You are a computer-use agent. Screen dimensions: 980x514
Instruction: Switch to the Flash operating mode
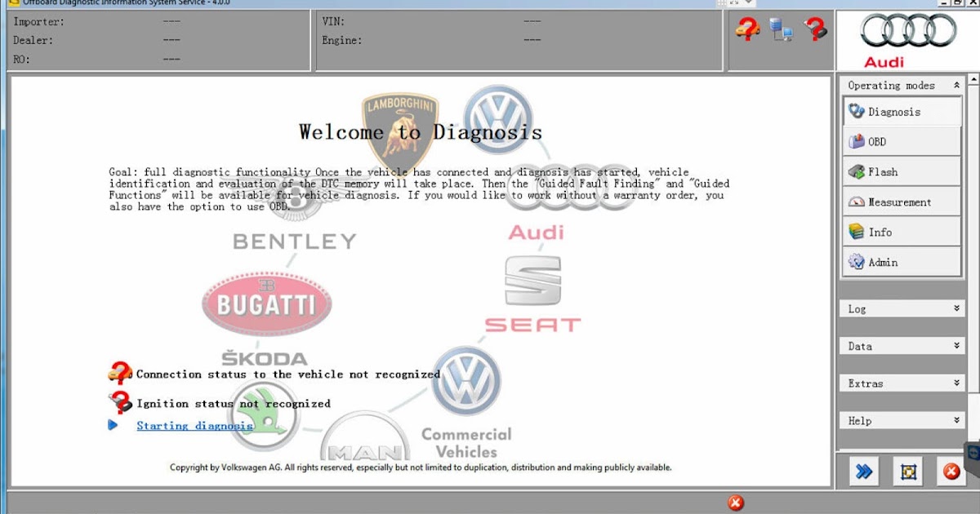click(902, 172)
